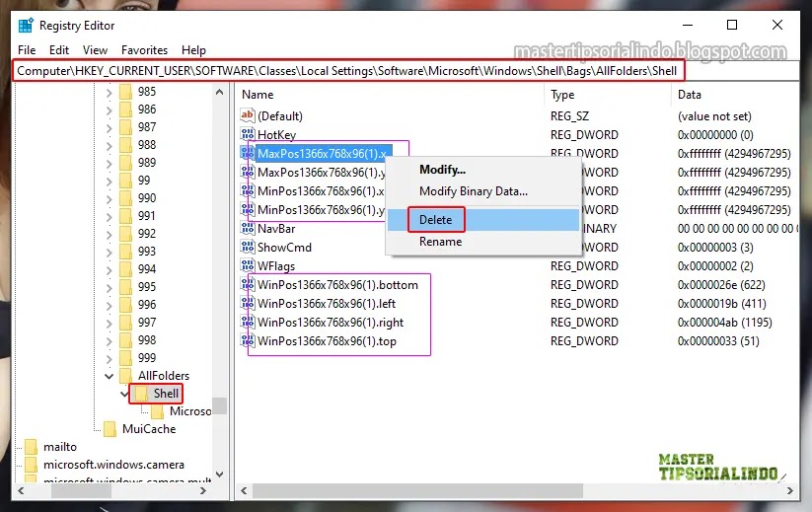Click the Data column header
This screenshot has width=812, height=512.
[x=735, y=95]
